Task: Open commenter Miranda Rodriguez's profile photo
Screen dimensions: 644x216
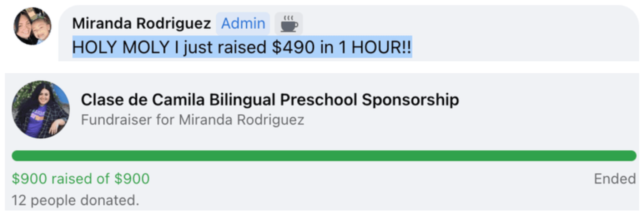Action: (x=32, y=26)
